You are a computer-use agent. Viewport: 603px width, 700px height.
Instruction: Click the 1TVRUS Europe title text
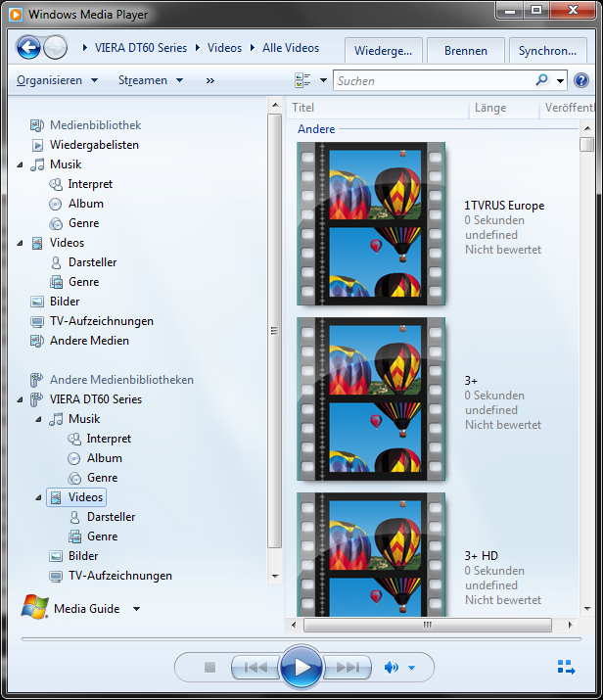click(504, 206)
